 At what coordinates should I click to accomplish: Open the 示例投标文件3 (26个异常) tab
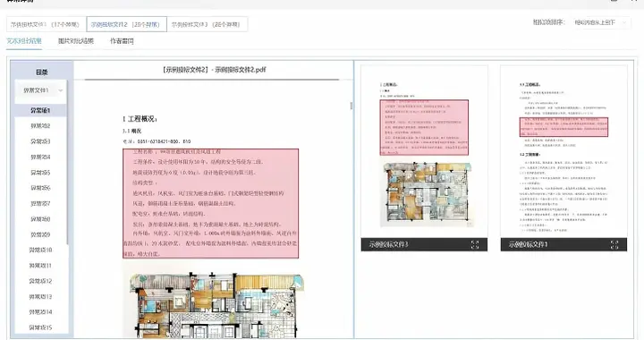pyautogui.click(x=207, y=24)
